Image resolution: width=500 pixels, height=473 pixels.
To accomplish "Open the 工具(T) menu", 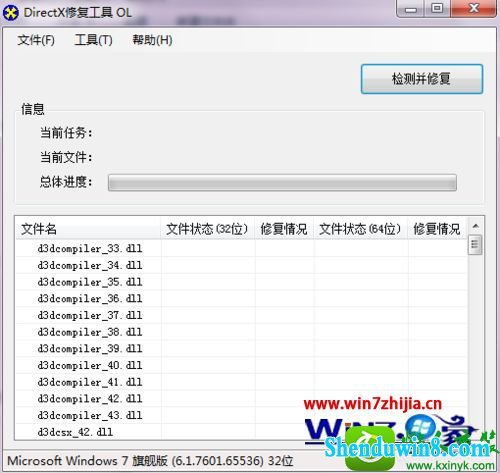I will [x=93, y=40].
